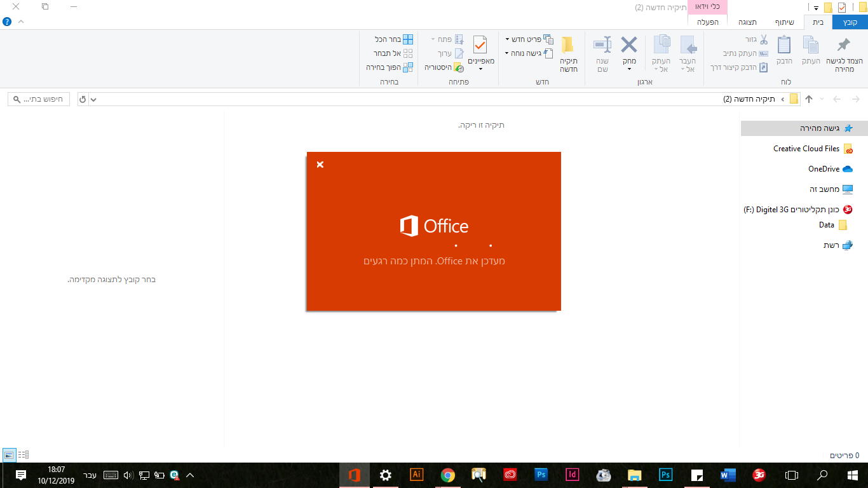Switch to the Play (הפעלה) tab
Image resolution: width=868 pixels, height=488 pixels.
click(x=707, y=22)
